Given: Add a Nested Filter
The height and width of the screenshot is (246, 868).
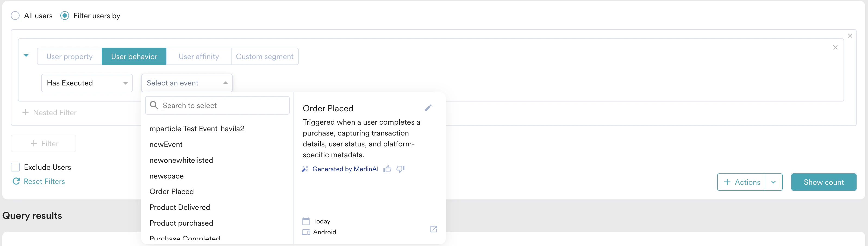Looking at the screenshot, I should pyautogui.click(x=49, y=112).
